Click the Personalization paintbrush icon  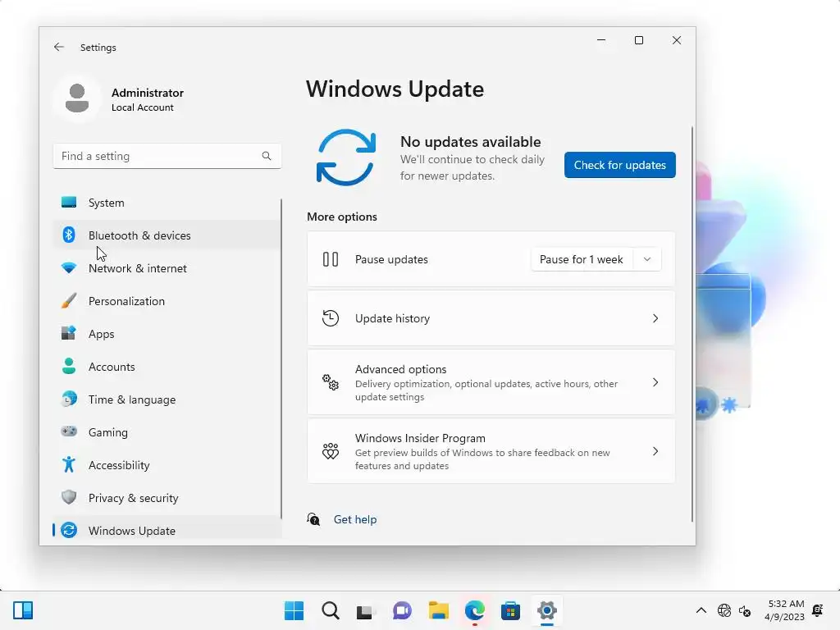(x=69, y=300)
